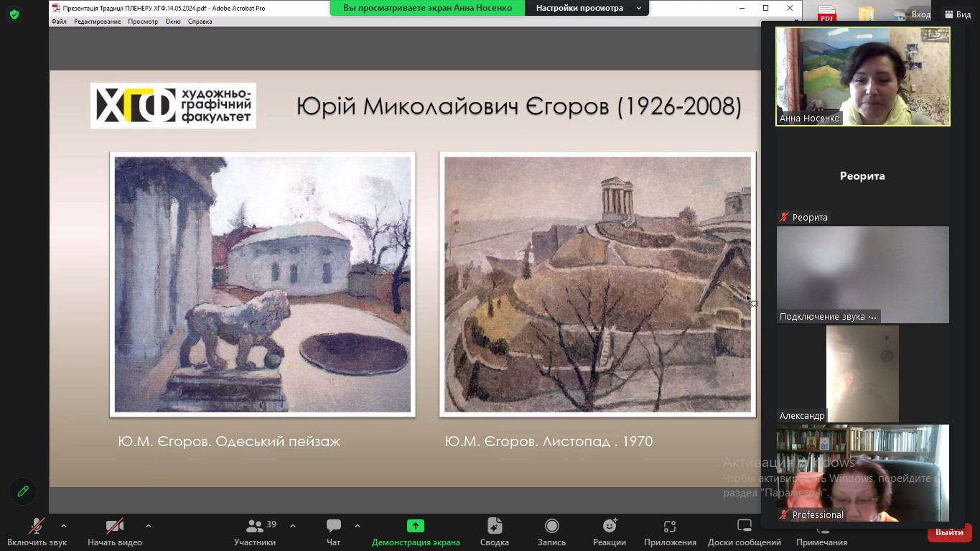980x551 pixels.
Task: Click the PDF file icon on desktop
Action: click(828, 14)
